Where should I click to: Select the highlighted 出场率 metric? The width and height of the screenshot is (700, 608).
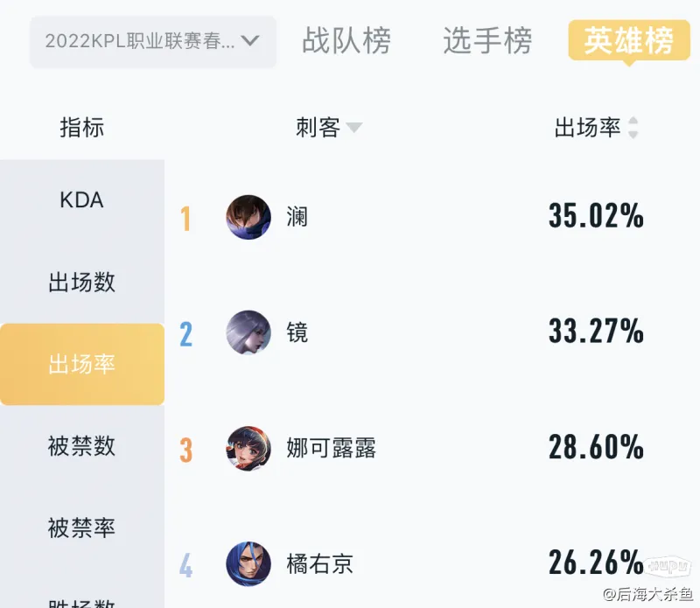pos(81,364)
